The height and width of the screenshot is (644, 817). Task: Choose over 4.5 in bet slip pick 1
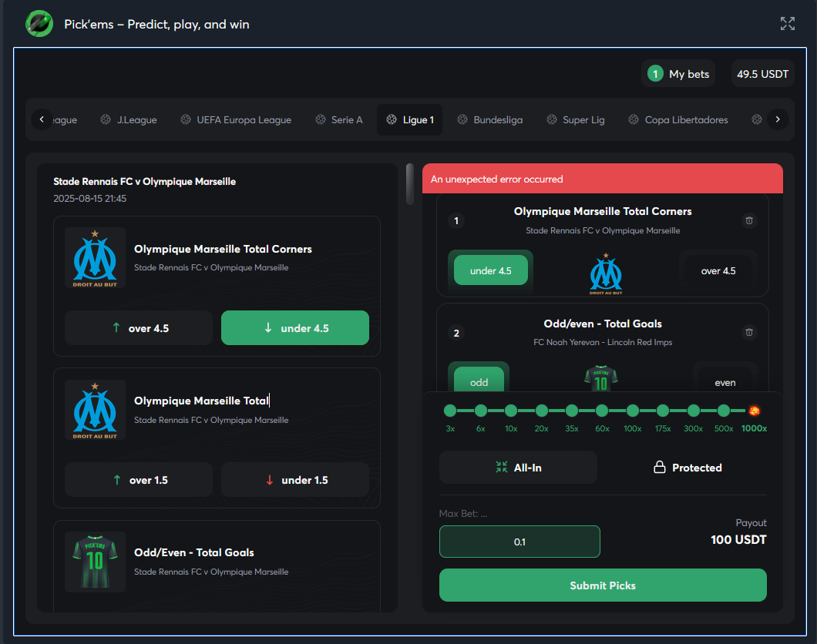point(718,270)
